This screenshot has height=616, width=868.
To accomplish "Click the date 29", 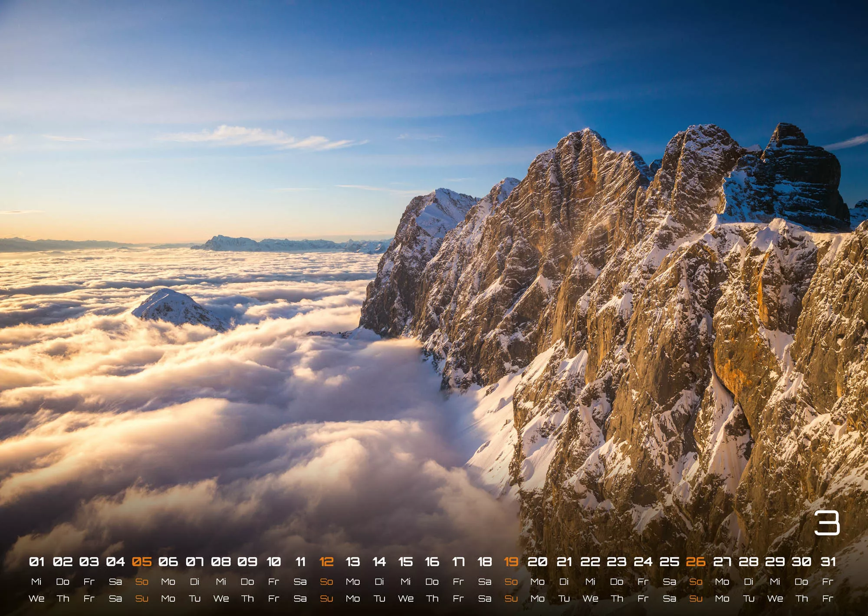I will [x=775, y=562].
